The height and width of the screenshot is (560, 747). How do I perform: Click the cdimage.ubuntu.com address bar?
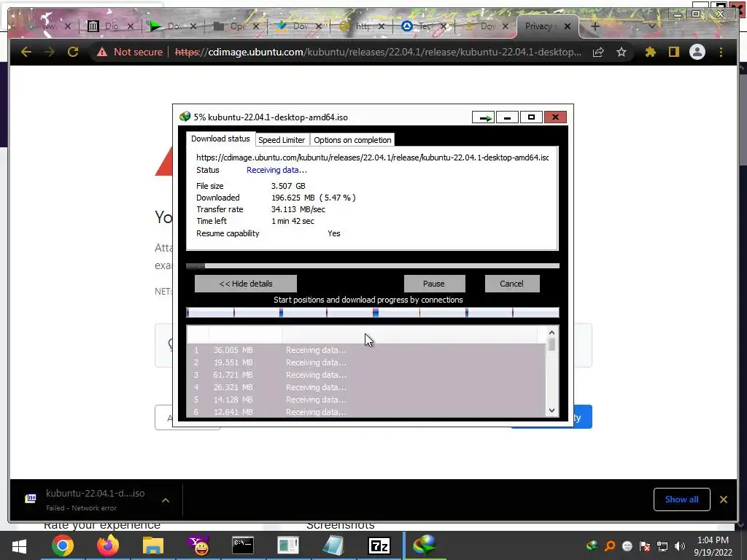tap(378, 52)
